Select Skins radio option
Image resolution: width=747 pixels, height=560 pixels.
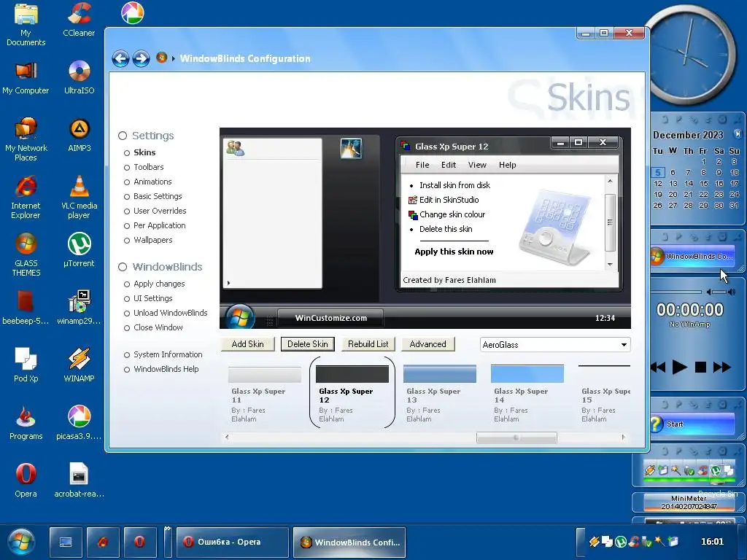pos(139,153)
